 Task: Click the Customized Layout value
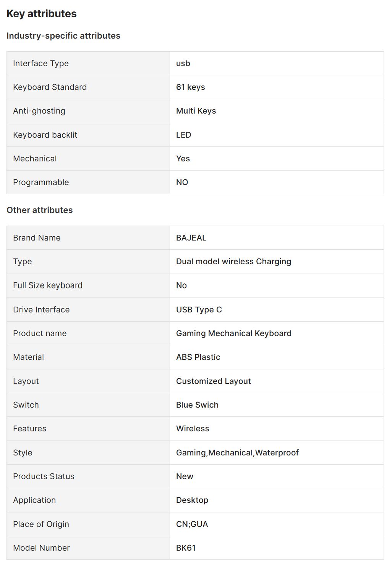coord(213,381)
